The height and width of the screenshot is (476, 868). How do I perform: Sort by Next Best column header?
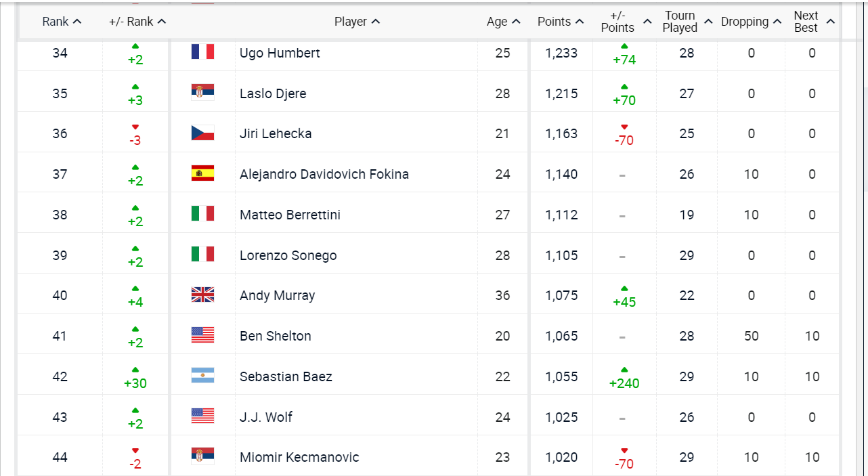812,22
